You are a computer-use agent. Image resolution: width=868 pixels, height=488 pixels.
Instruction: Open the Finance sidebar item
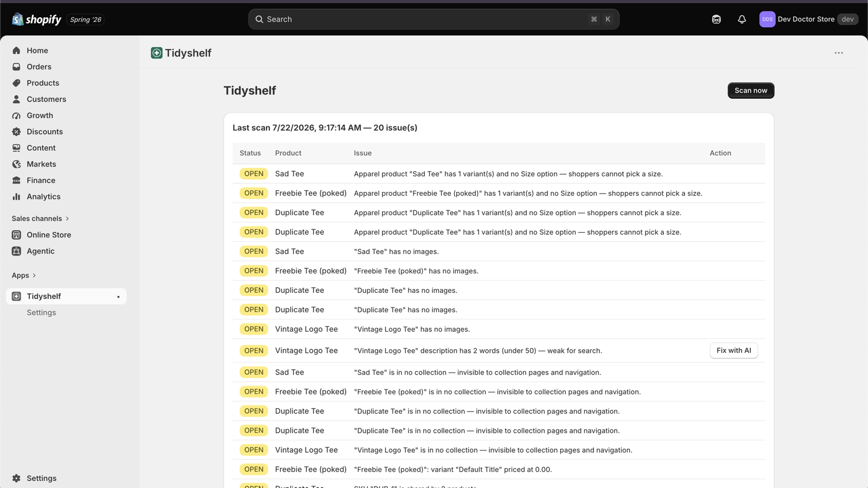click(x=66, y=181)
